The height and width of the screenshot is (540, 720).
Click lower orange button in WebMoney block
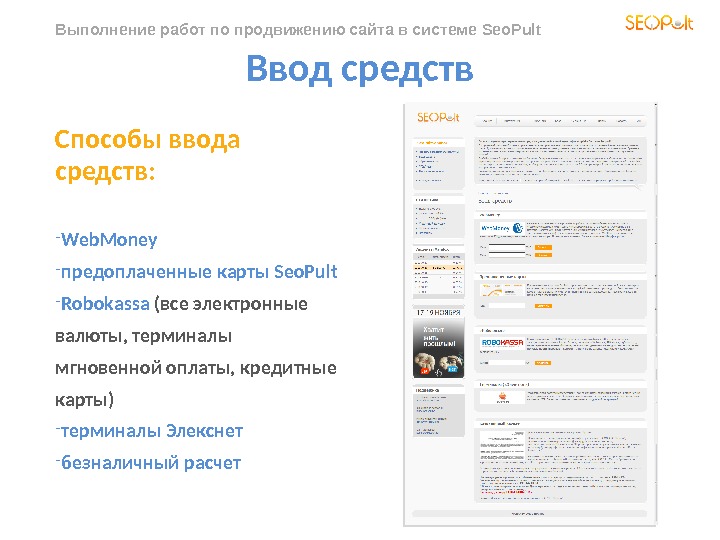[543, 254]
